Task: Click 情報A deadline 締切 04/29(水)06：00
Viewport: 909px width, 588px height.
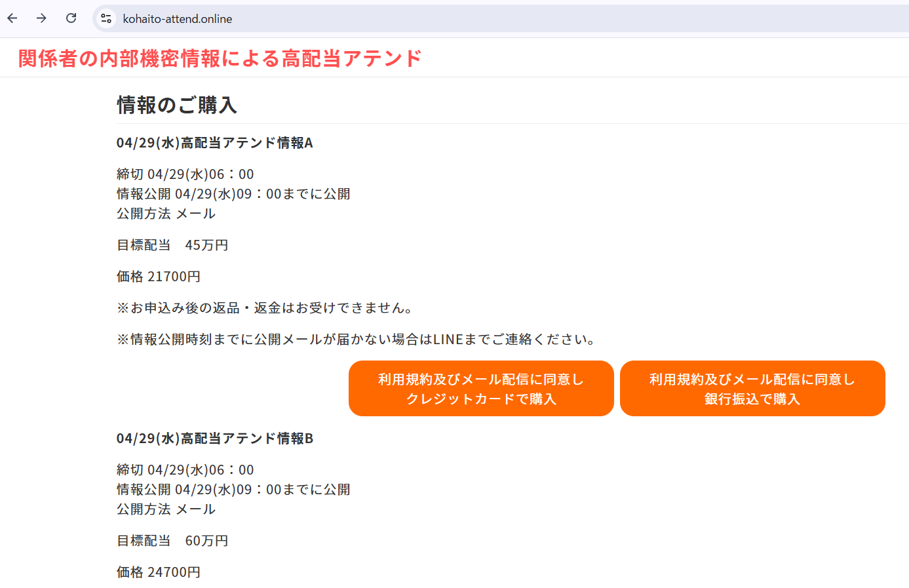Action: (x=185, y=174)
